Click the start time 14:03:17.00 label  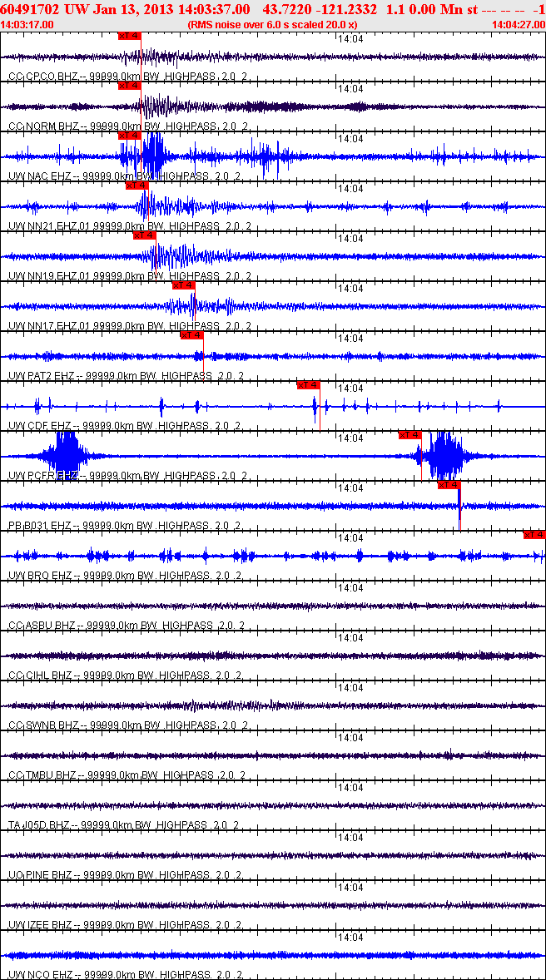point(27,25)
